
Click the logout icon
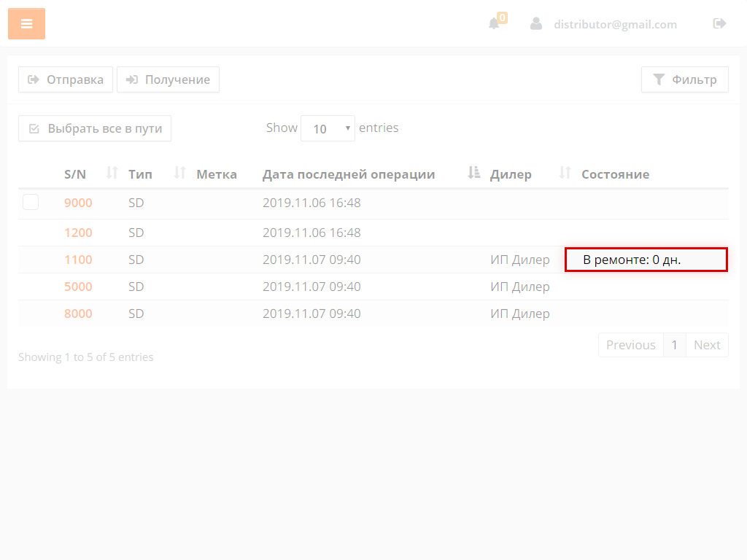coord(719,23)
